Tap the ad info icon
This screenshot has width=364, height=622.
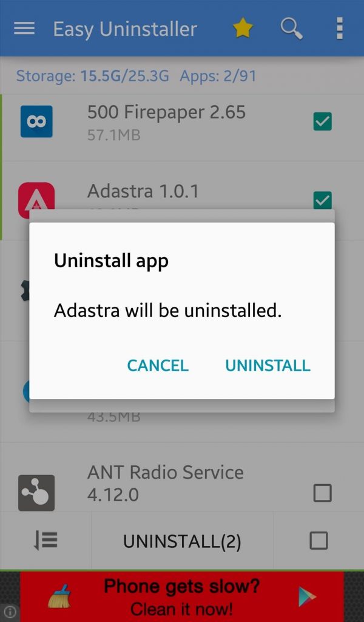pos(10,612)
